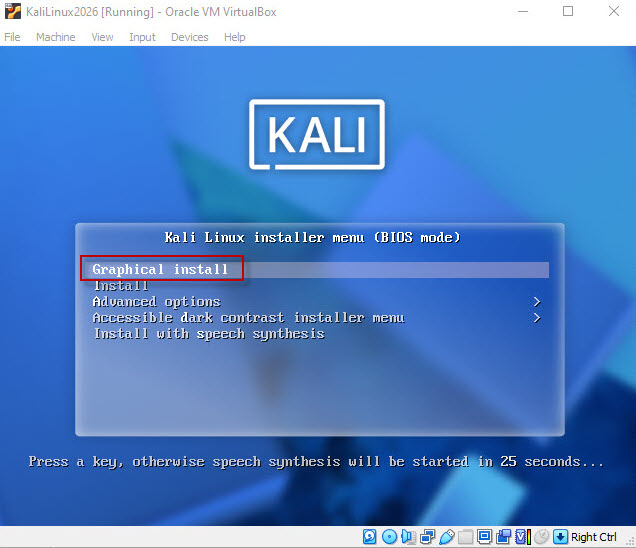Open the Help menu
Viewport: 636px width, 548px height.
[x=234, y=37]
